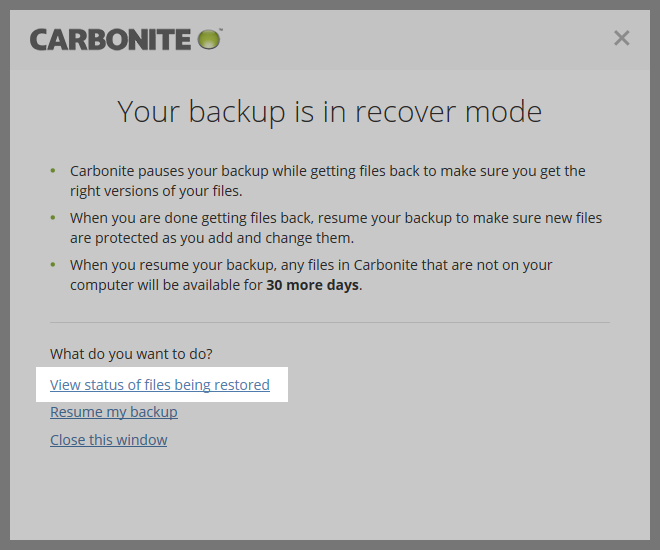The height and width of the screenshot is (550, 660).
Task: Click the green Carbonite logo circle
Action: click(x=208, y=39)
